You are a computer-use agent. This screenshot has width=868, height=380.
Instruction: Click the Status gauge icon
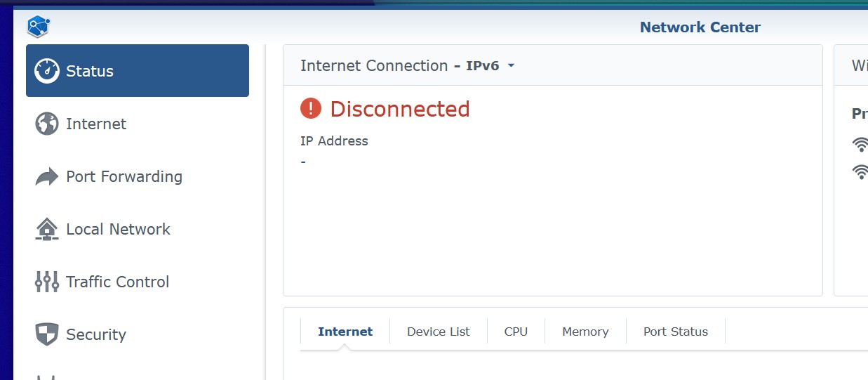point(47,71)
